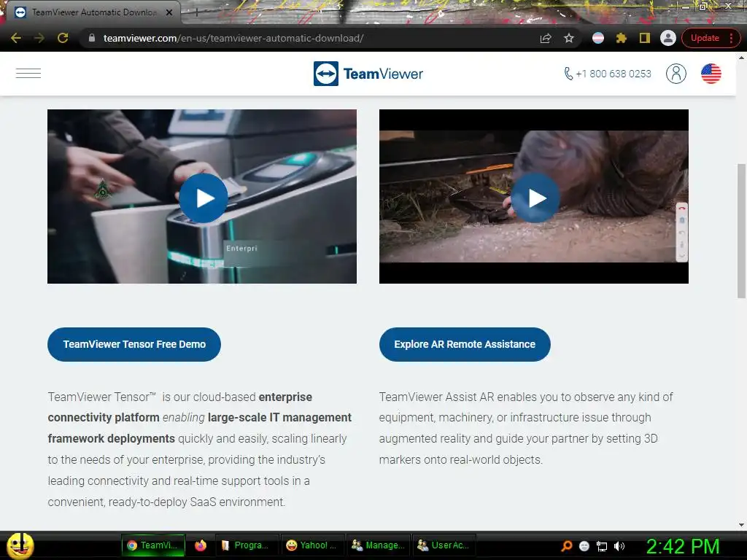Open the network tray icon
The width and height of the screenshot is (747, 560).
point(602,546)
